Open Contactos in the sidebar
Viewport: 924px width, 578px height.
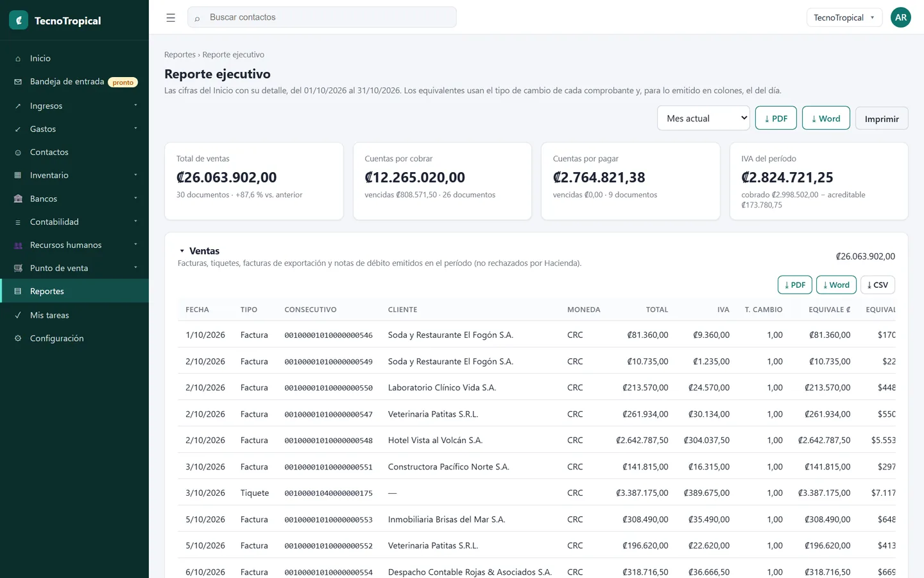point(74,152)
